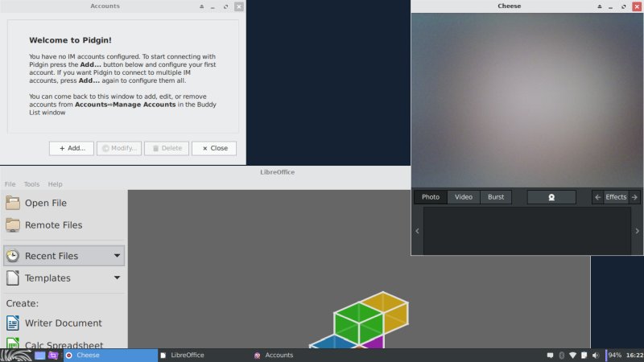
Task: Click the Cheese webcam preview area
Action: 527,101
